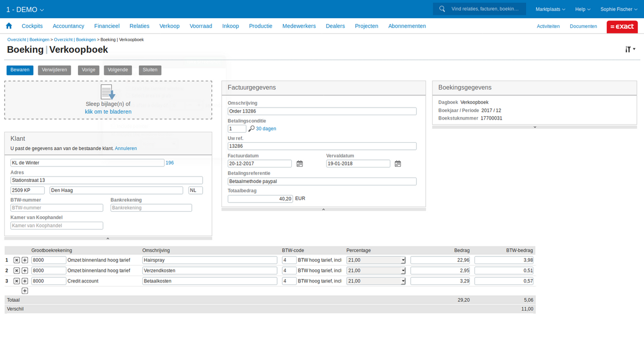Expand the Boekingsgegevens panel chevron
Screen dimensions: 644x362
coord(534,127)
